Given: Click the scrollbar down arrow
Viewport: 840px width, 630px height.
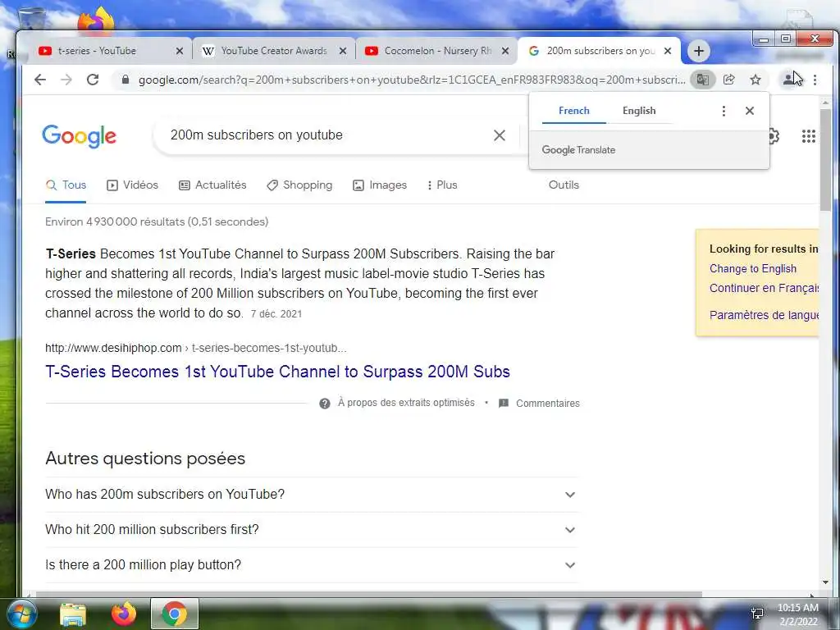Looking at the screenshot, I should [825, 582].
